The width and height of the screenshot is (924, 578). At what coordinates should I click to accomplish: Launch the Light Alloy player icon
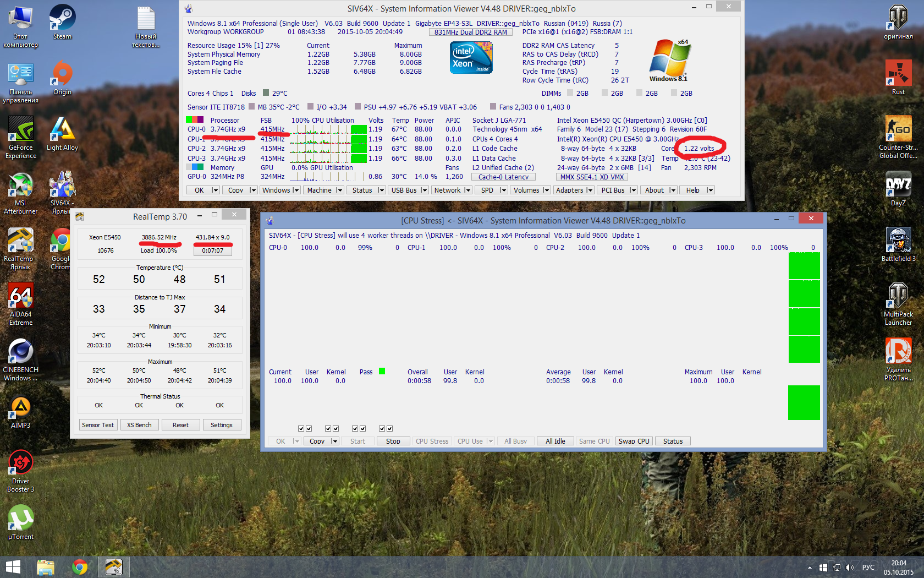coord(62,133)
